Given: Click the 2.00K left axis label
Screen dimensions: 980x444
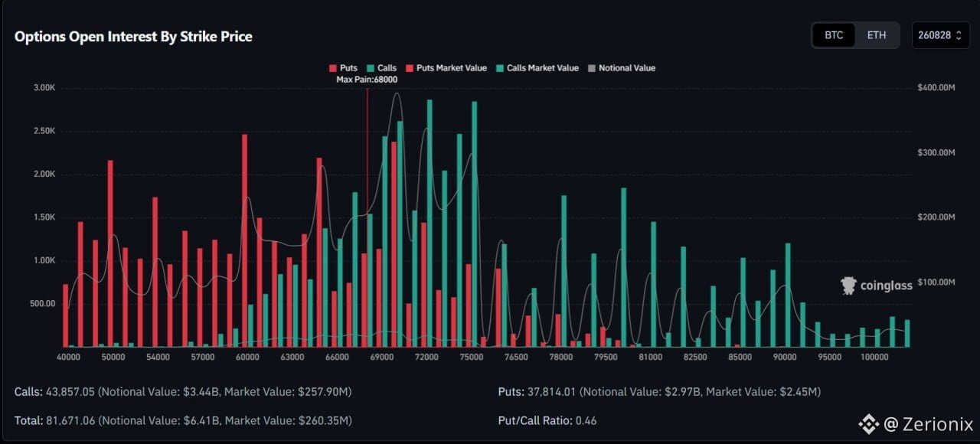Looking at the screenshot, I should [x=44, y=175].
